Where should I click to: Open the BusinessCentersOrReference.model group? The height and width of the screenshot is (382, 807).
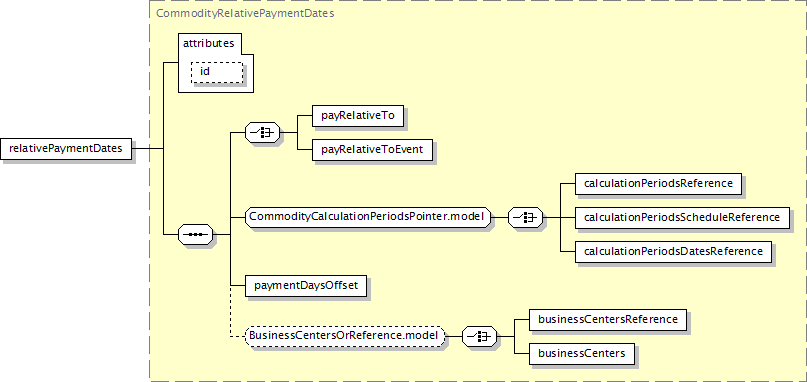pos(345,336)
